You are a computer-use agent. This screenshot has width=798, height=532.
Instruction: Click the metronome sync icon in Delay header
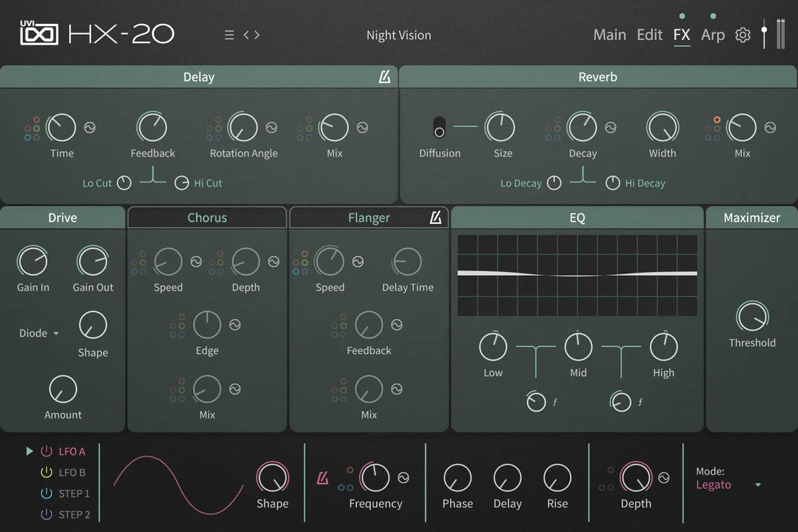(x=384, y=78)
